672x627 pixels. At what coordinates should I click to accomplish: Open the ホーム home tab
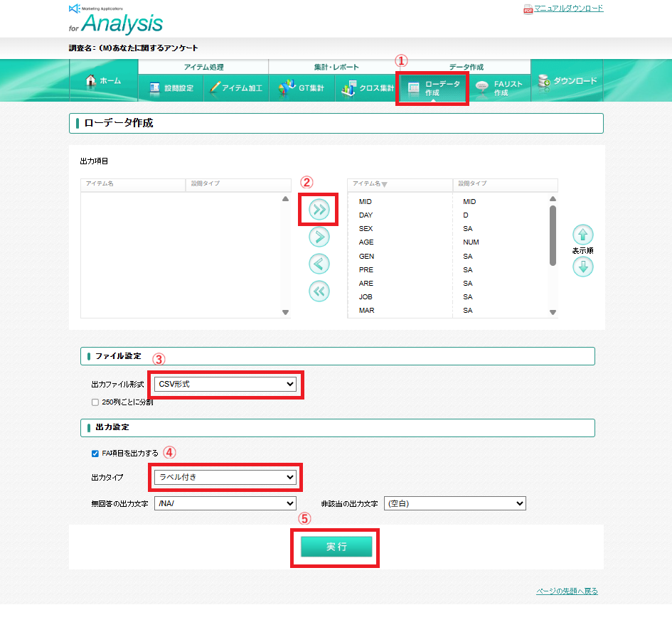pyautogui.click(x=103, y=81)
